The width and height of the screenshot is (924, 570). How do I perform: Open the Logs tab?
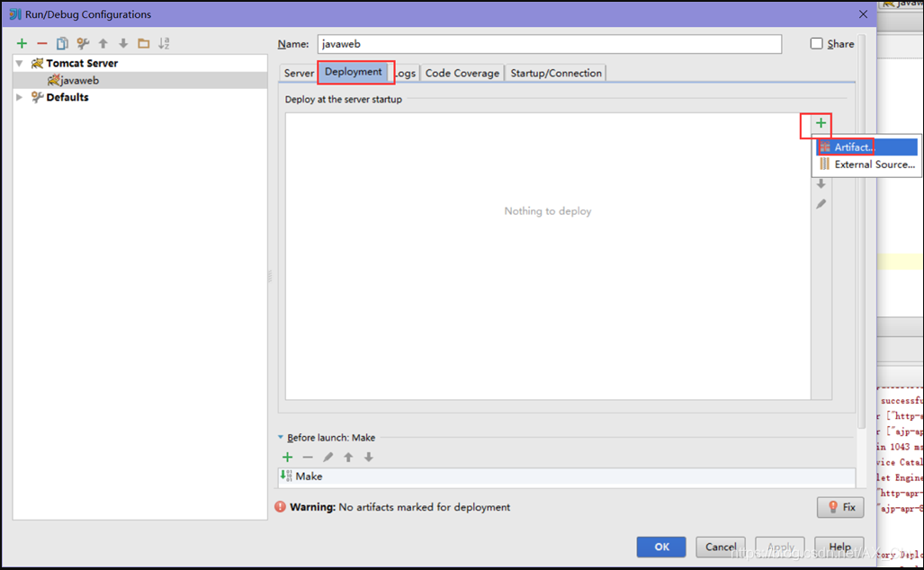click(x=406, y=73)
